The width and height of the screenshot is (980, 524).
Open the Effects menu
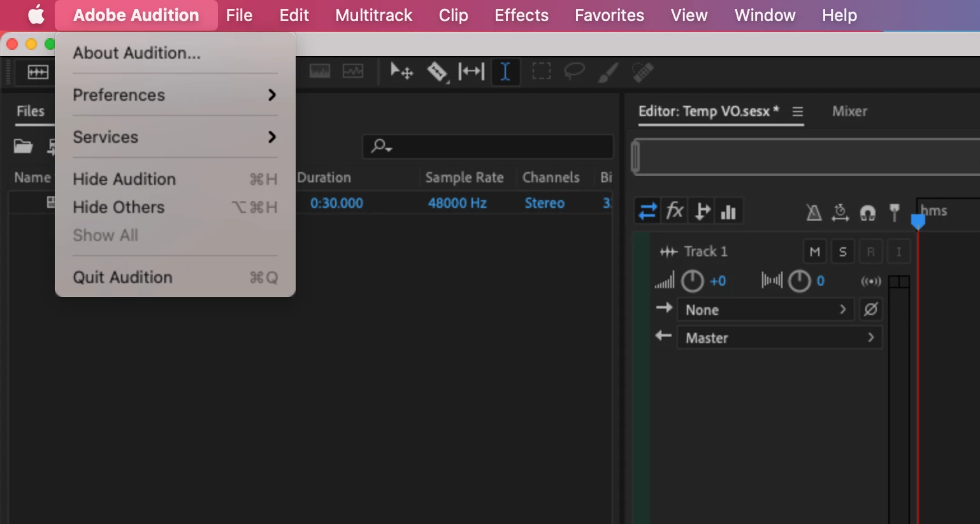point(521,15)
